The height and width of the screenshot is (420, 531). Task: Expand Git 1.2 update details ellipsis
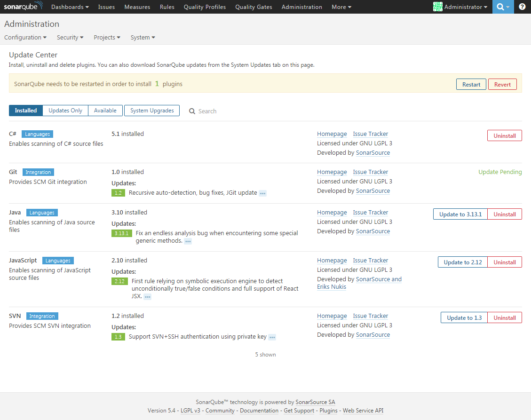click(262, 193)
